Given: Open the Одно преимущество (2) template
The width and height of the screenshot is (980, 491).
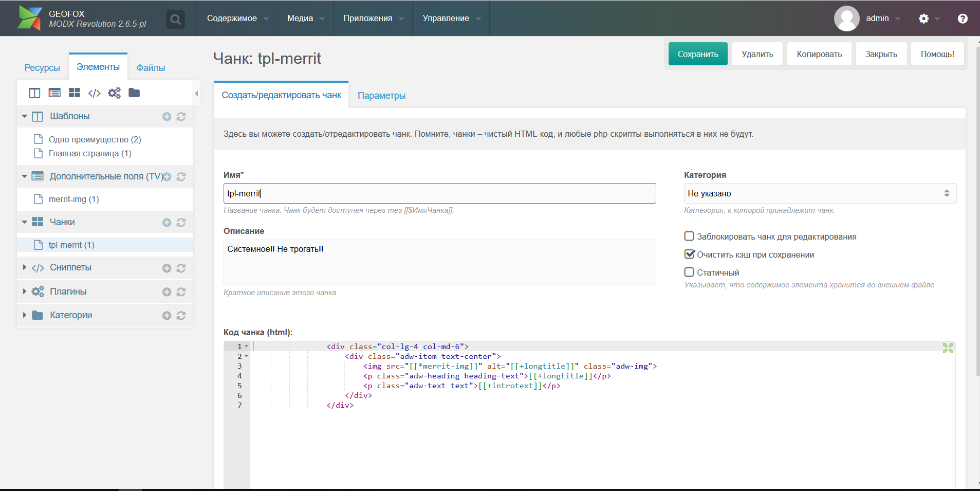Looking at the screenshot, I should (95, 139).
